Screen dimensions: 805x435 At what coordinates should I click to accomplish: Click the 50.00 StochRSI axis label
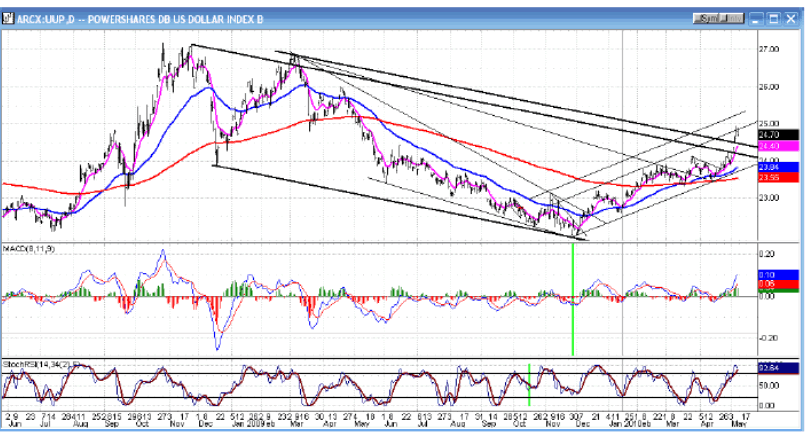click(769, 385)
